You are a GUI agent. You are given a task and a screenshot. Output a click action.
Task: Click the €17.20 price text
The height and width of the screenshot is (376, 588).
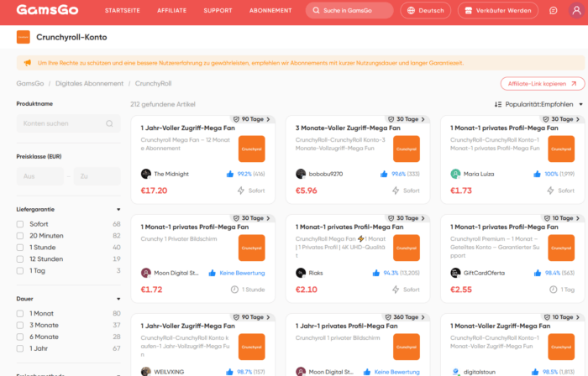tap(154, 191)
